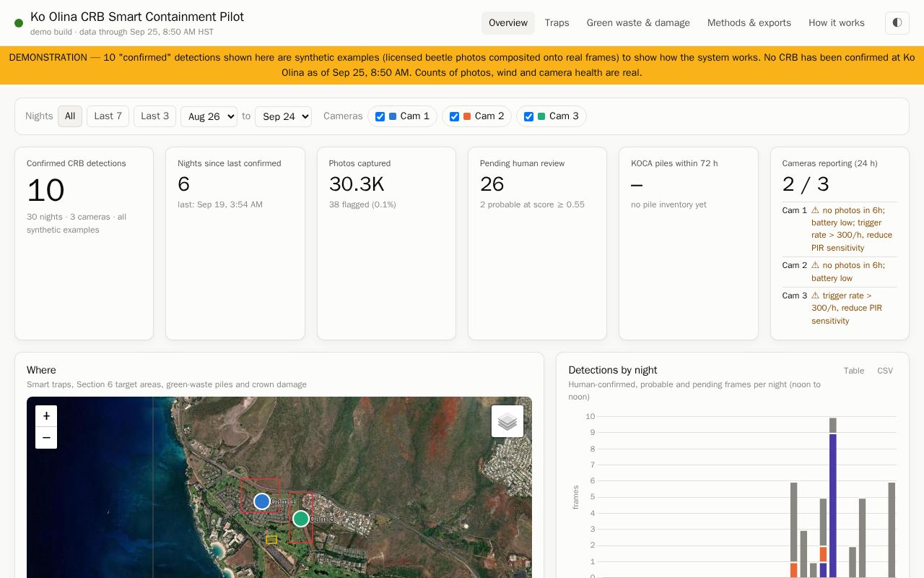Select the green Cam 3 map marker
Image resolution: width=924 pixels, height=578 pixels.
click(301, 518)
